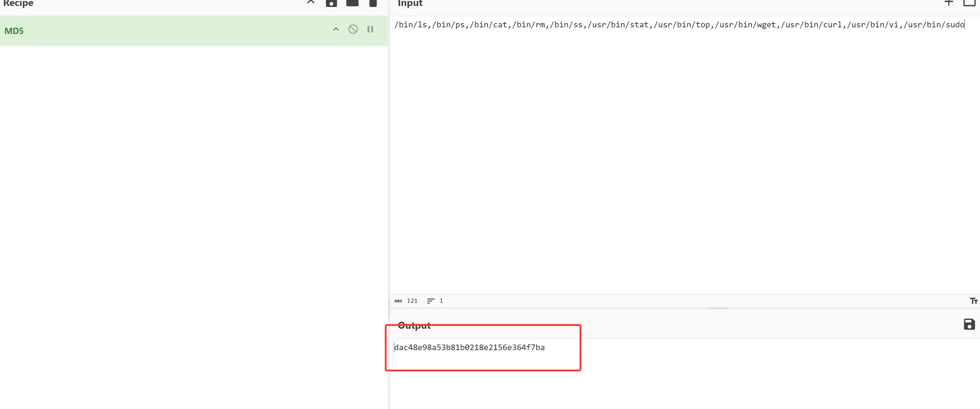Click the Output pane heading

414,325
